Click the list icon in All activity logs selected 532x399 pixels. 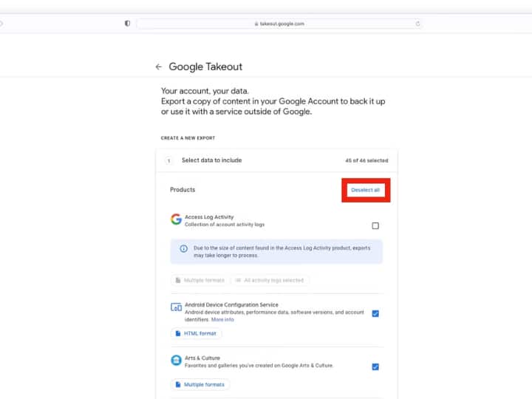pos(238,280)
